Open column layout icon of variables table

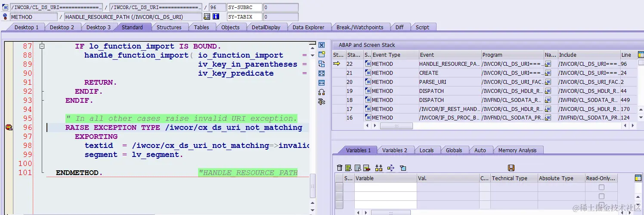pos(638,178)
